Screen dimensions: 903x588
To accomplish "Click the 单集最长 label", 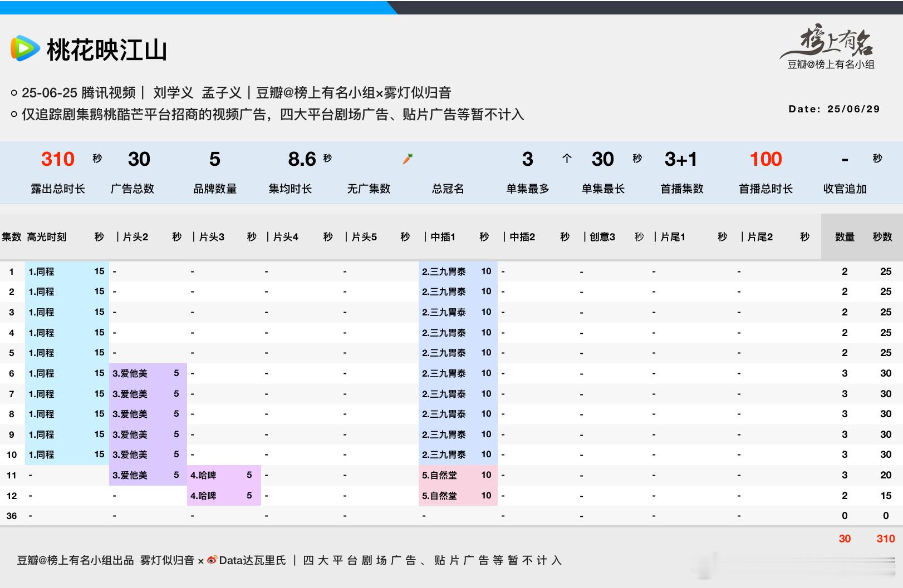I will tap(603, 189).
